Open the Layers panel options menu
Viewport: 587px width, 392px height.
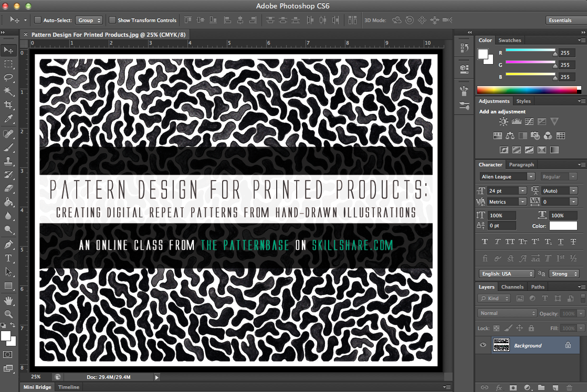pos(581,287)
